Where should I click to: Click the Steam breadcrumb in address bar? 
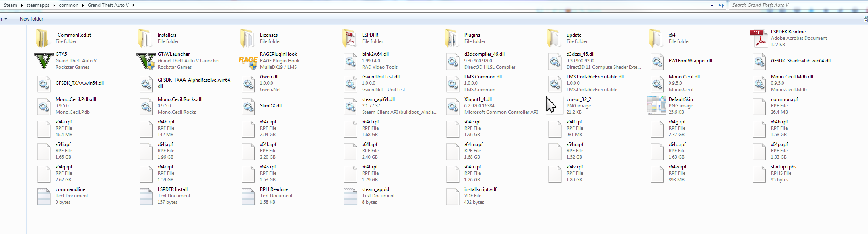(10, 5)
